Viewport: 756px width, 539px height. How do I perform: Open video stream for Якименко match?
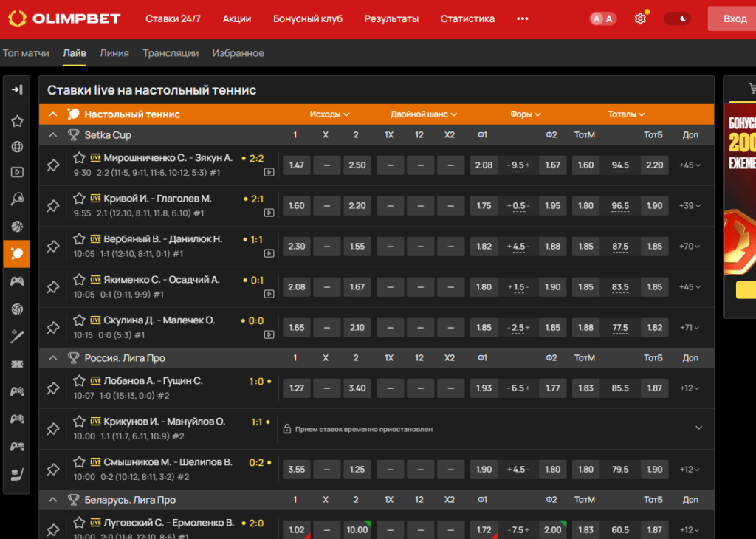269,294
